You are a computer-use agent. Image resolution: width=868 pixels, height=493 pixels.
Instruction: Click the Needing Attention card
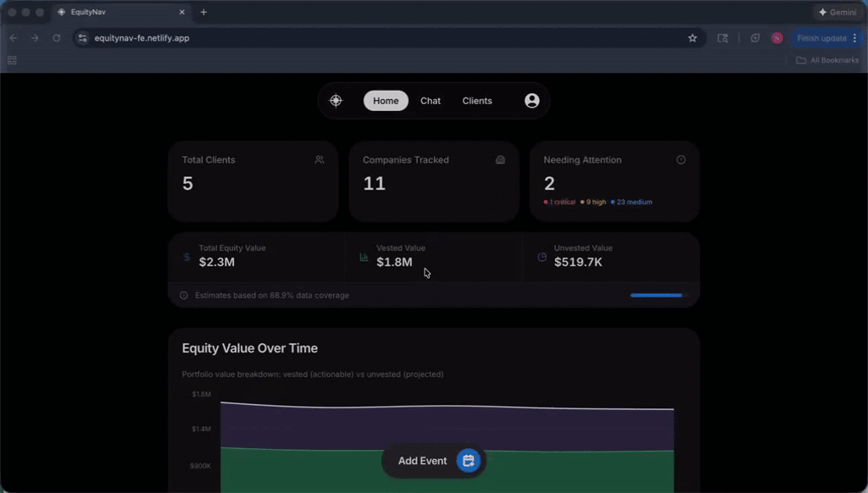[615, 181]
